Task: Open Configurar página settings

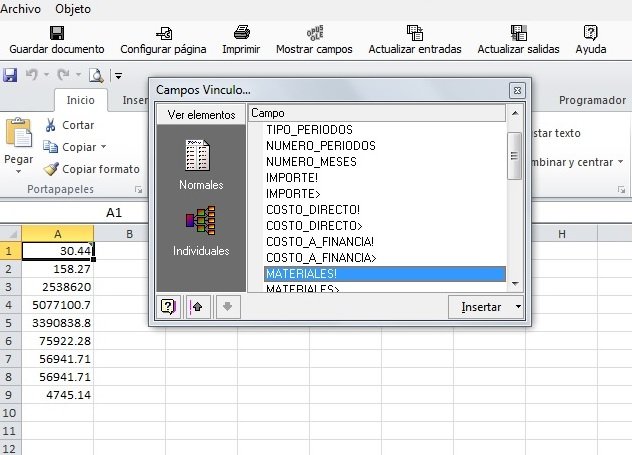Action: pyautogui.click(x=163, y=32)
